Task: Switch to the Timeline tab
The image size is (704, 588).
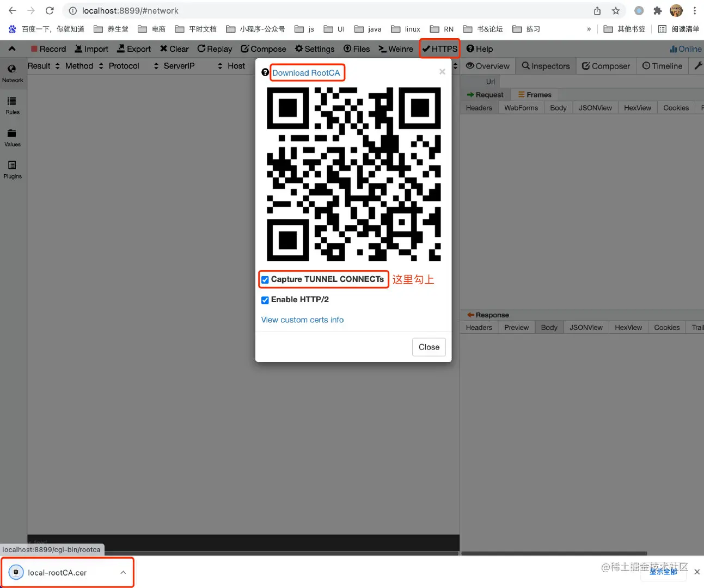Action: pos(662,66)
